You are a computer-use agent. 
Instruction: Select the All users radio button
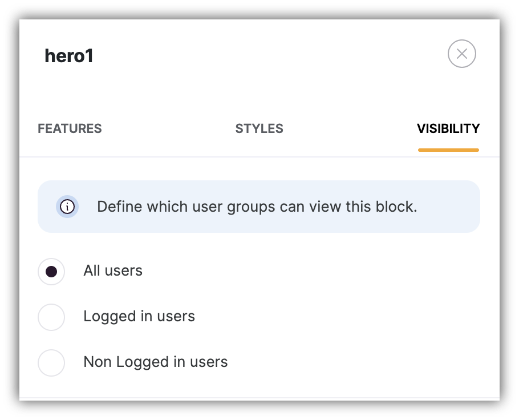(x=51, y=272)
